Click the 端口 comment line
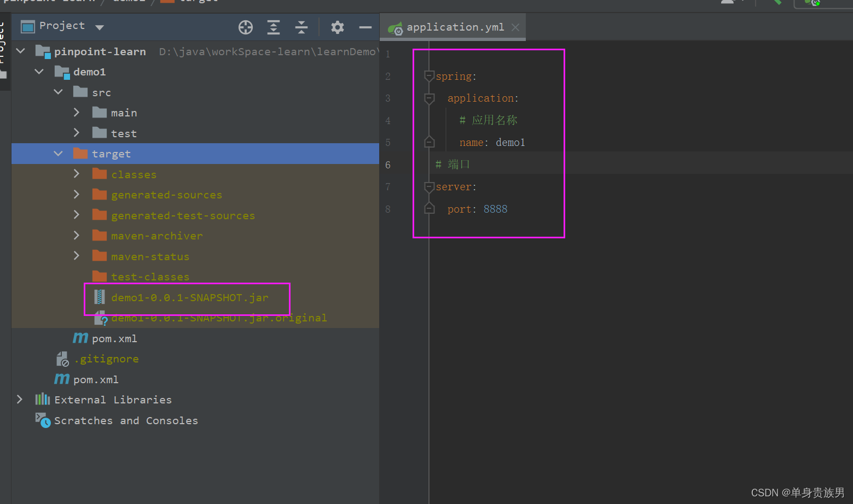 [x=452, y=165]
